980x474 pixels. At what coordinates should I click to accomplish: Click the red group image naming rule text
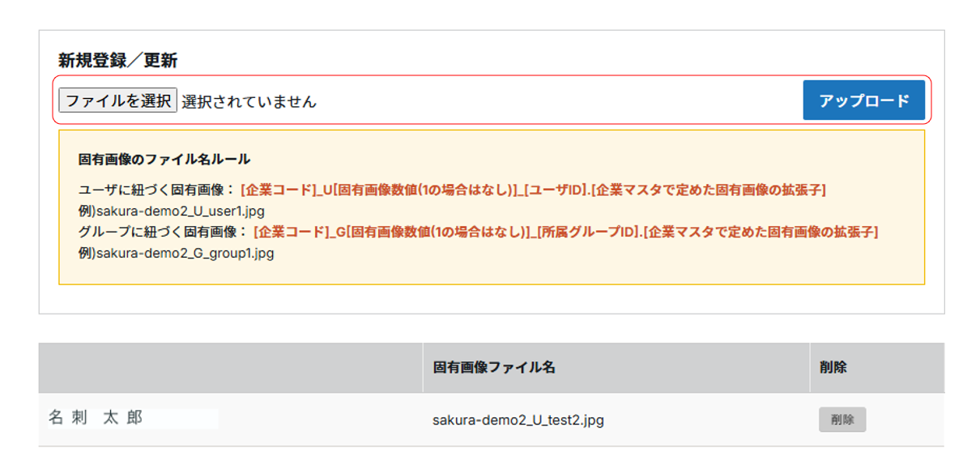click(566, 232)
